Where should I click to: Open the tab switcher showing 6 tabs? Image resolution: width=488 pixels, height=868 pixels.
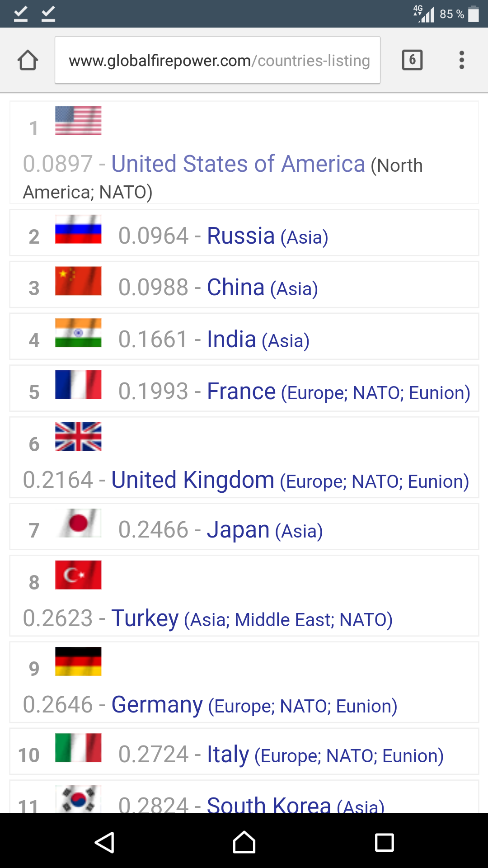[x=412, y=60]
